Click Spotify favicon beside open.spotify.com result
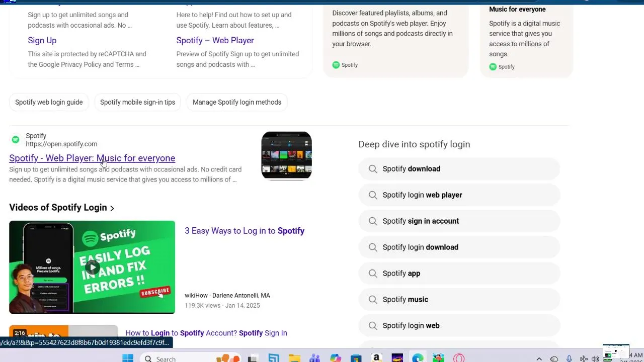 click(x=16, y=139)
